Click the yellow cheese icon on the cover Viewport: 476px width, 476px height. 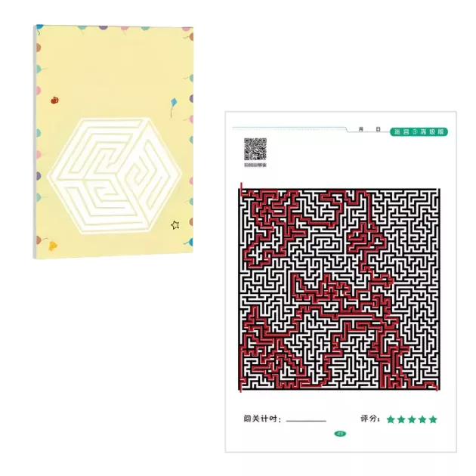tap(53, 246)
